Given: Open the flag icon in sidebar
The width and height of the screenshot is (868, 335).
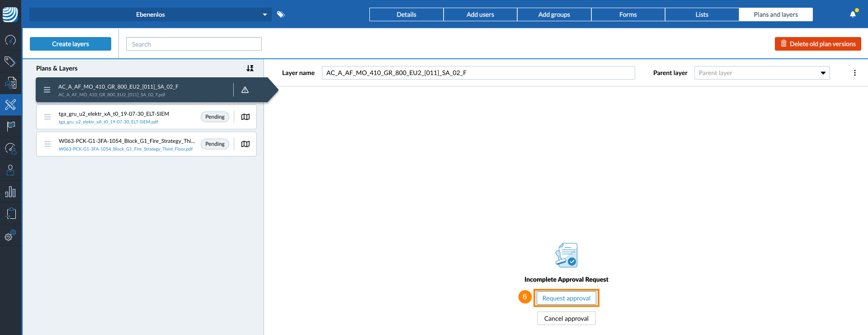Looking at the screenshot, I should pyautogui.click(x=10, y=126).
